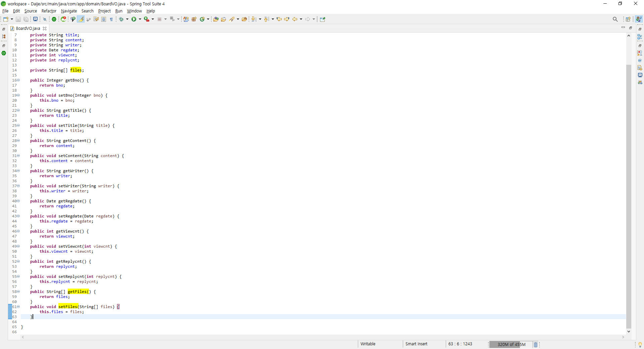Maximize the editor area
The height and width of the screenshot is (349, 644).
[631, 28]
